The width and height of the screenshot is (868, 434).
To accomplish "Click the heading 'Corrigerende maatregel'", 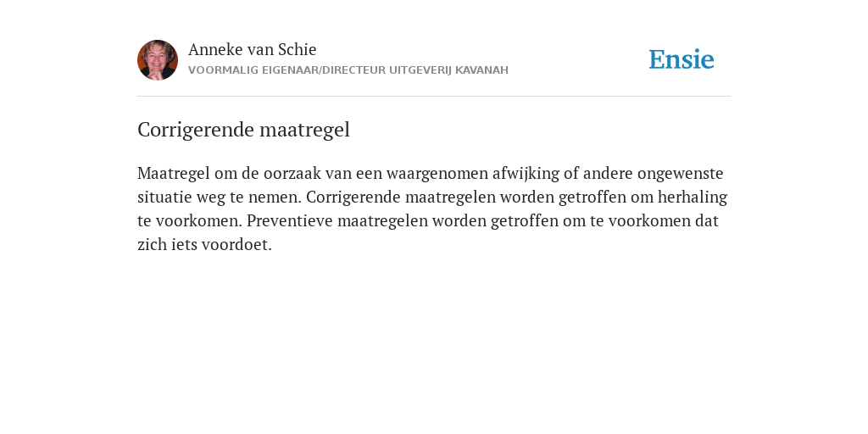I will click(243, 130).
